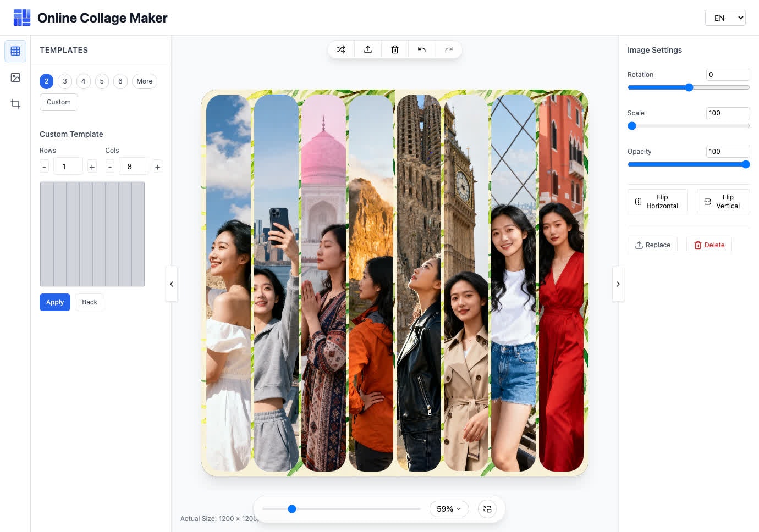This screenshot has height=532, width=759.
Task: Click the trash icon in top toolbar
Action: pos(395,49)
